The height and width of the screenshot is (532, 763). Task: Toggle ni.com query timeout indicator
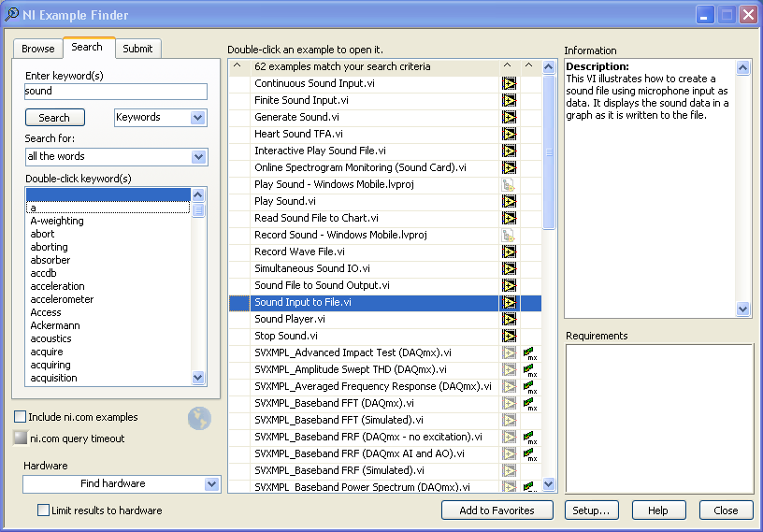[21, 439]
